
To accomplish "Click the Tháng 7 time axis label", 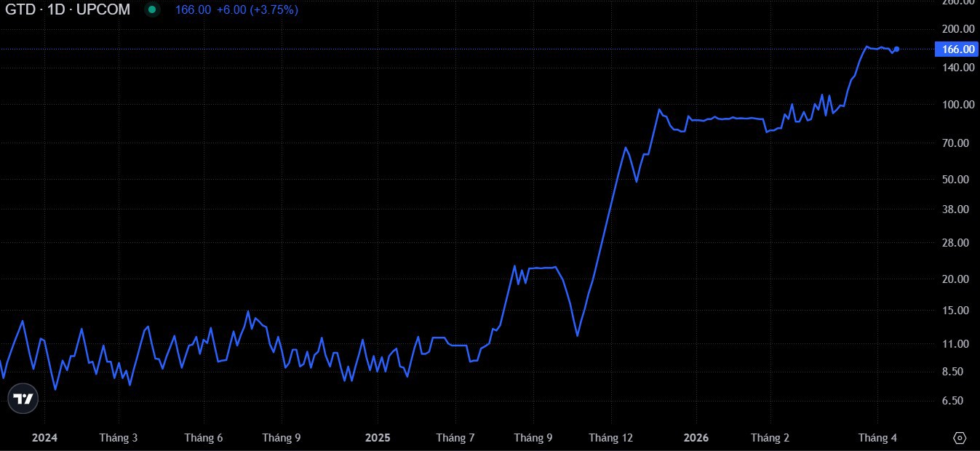I will 455,438.
